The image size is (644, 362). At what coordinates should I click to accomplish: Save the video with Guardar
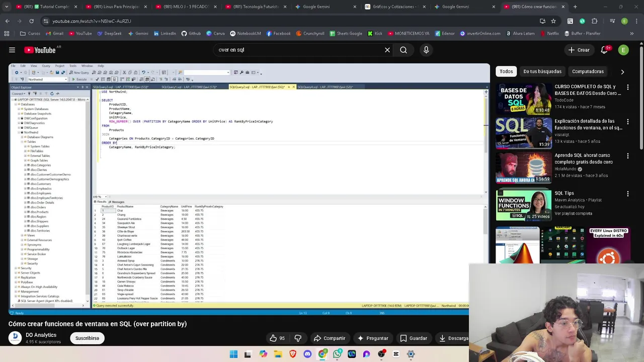[x=414, y=338]
